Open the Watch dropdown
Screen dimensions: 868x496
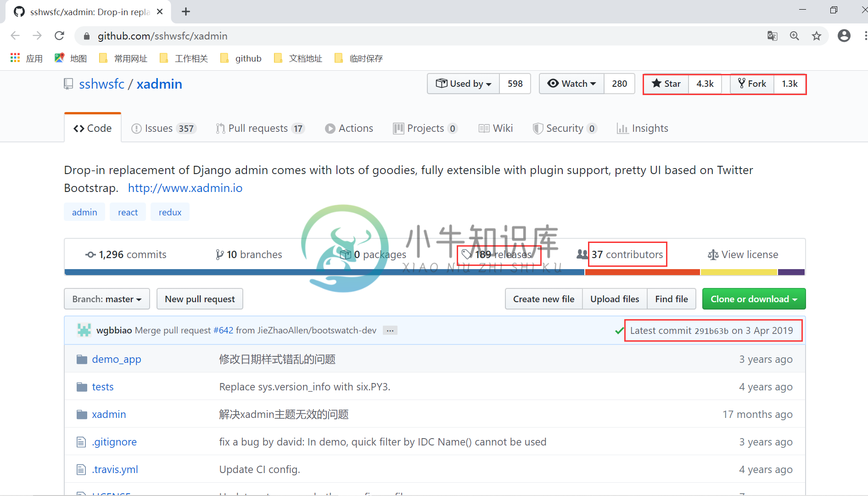[x=572, y=84]
